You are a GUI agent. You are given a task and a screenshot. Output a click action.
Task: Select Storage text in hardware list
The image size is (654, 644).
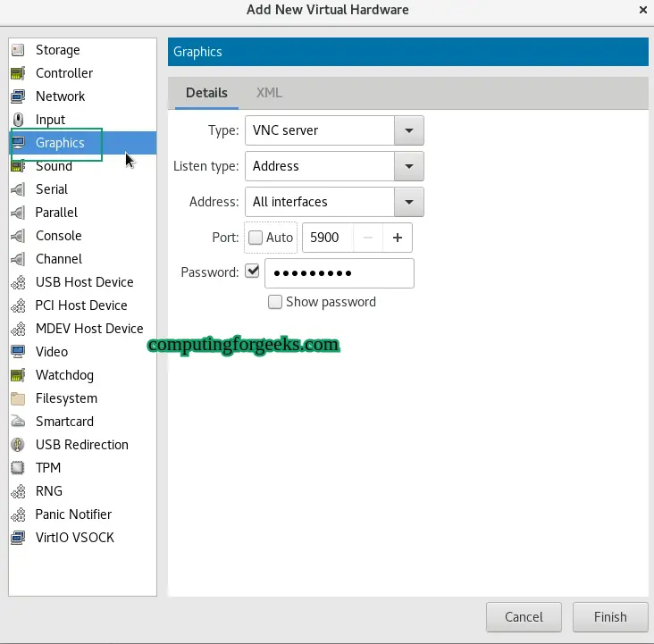57,50
